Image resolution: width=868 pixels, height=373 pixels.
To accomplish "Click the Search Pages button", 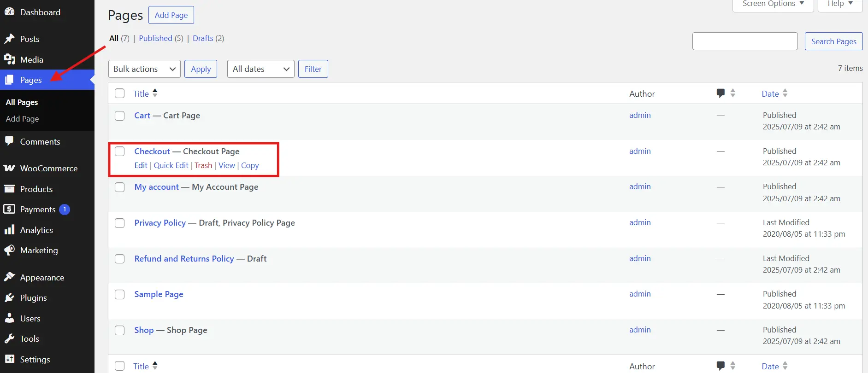I will click(x=834, y=41).
